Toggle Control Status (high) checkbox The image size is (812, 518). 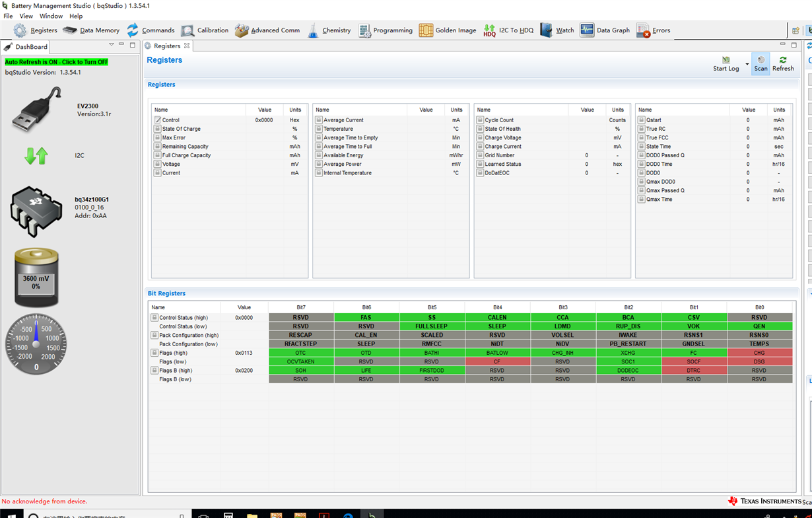(x=154, y=318)
